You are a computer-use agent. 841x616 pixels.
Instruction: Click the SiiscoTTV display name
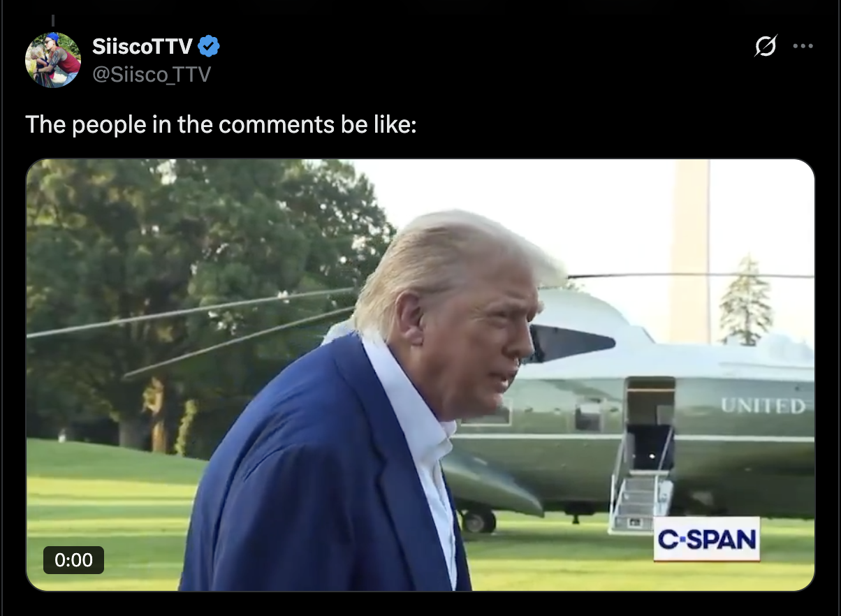(x=142, y=47)
